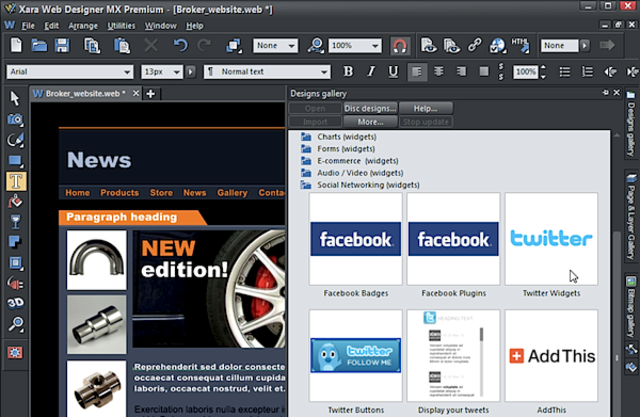Select the Facebook Plugins thumbnail

coord(453,239)
